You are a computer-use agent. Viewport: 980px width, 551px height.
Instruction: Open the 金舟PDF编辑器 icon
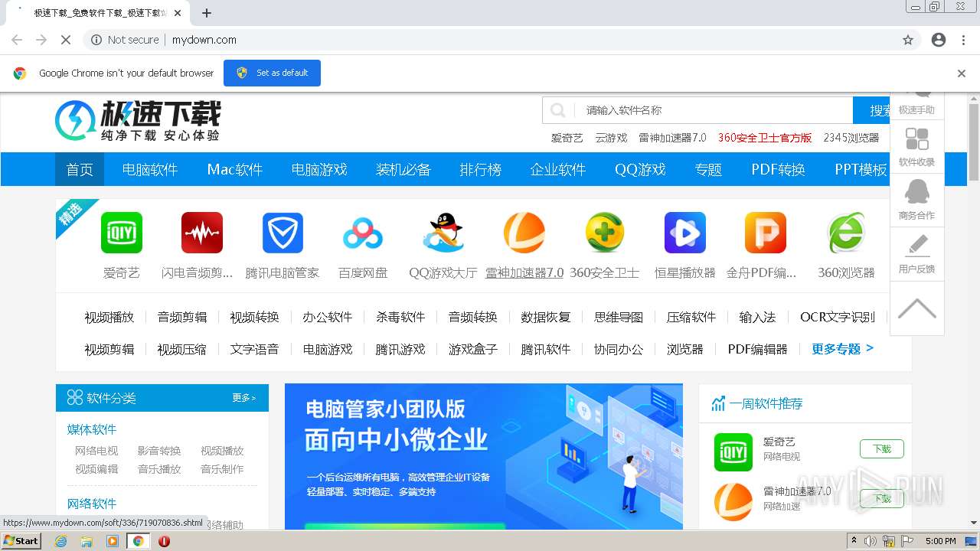(x=766, y=233)
